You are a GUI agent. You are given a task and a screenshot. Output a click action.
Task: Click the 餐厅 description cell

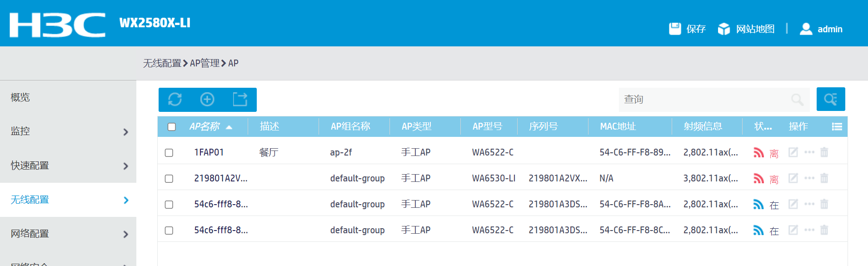click(x=269, y=152)
